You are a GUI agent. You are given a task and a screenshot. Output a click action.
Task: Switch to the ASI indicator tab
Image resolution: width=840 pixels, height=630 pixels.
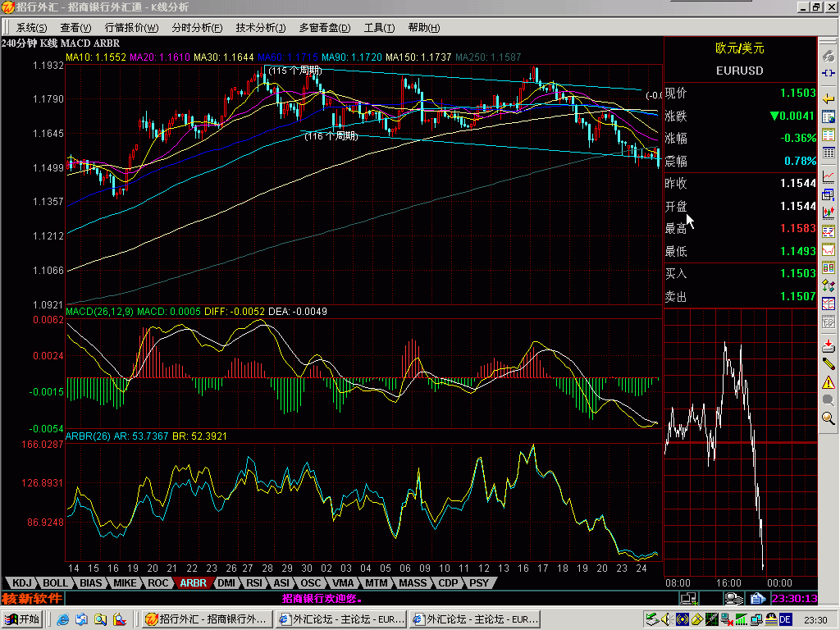click(x=281, y=583)
